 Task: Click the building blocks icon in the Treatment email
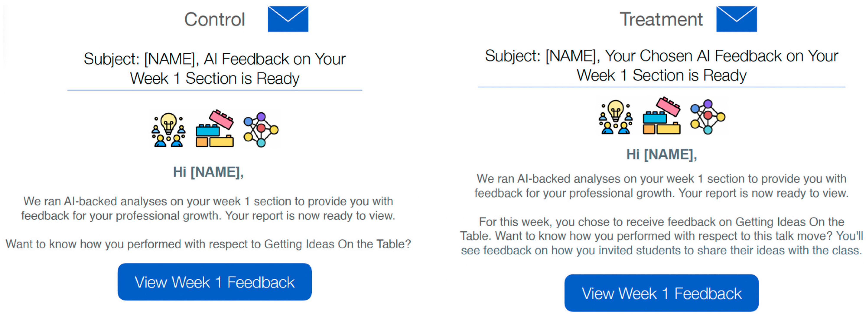tap(662, 116)
